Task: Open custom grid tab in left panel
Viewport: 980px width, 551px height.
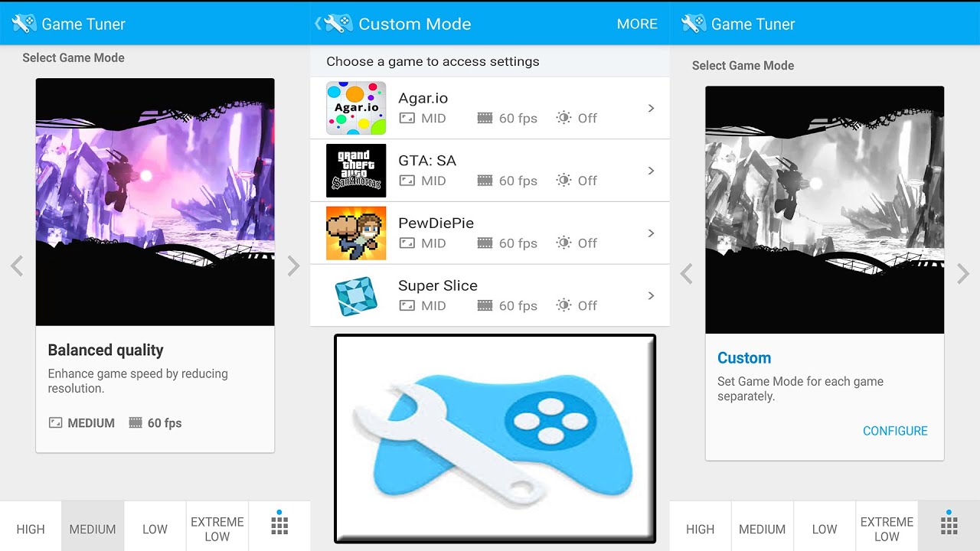Action: coord(279,527)
